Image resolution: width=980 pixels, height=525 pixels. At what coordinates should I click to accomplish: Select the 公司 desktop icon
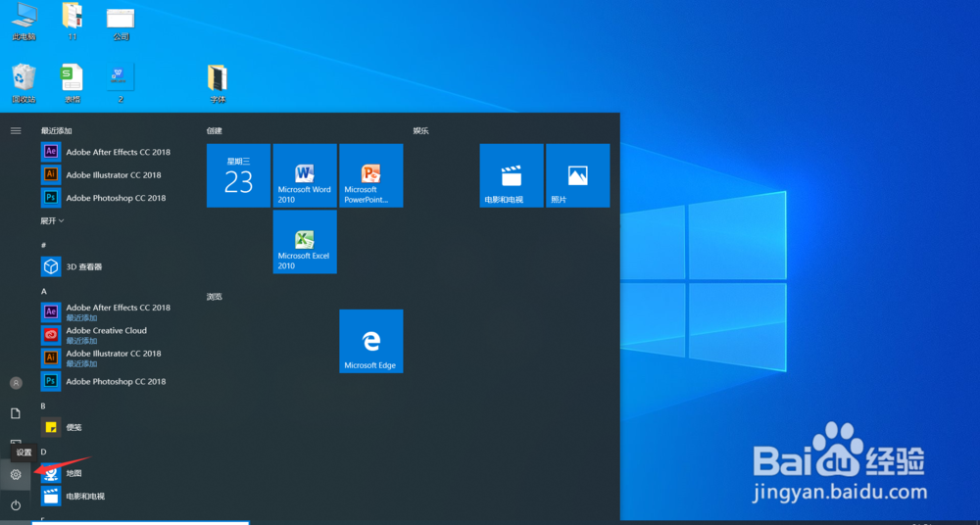pyautogui.click(x=121, y=24)
